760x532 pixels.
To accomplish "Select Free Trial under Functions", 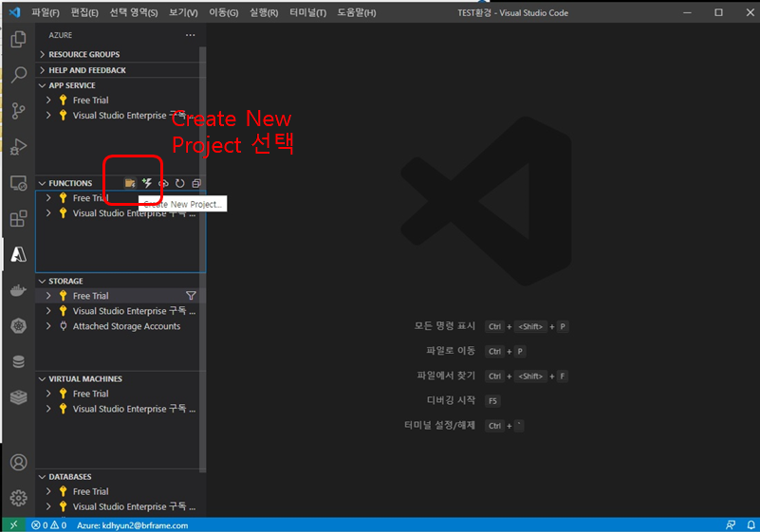I will tap(120, 198).
